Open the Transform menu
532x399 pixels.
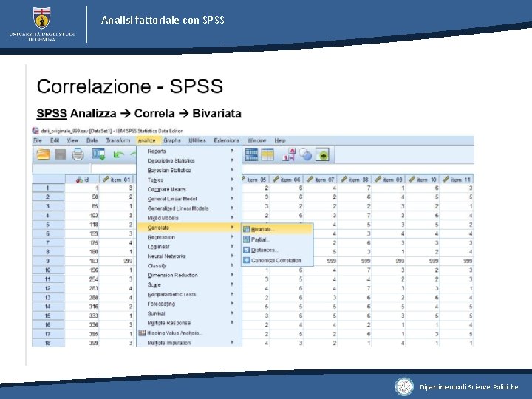pos(118,140)
